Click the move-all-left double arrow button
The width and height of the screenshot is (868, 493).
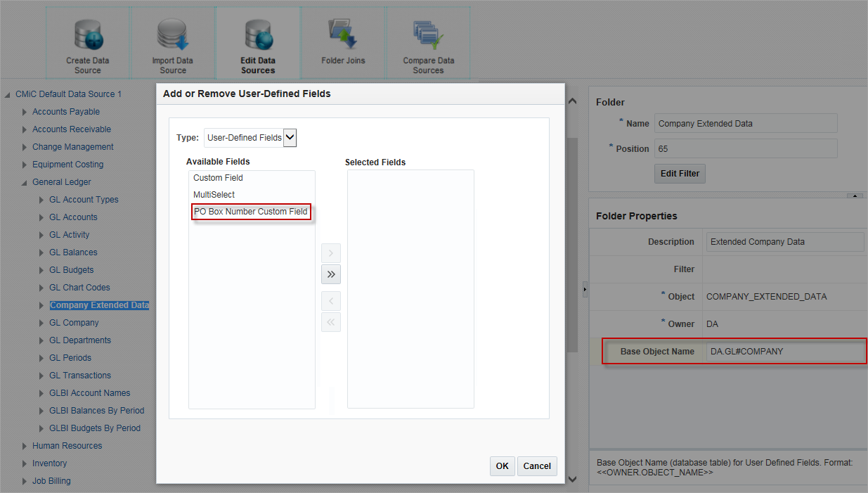pos(330,322)
